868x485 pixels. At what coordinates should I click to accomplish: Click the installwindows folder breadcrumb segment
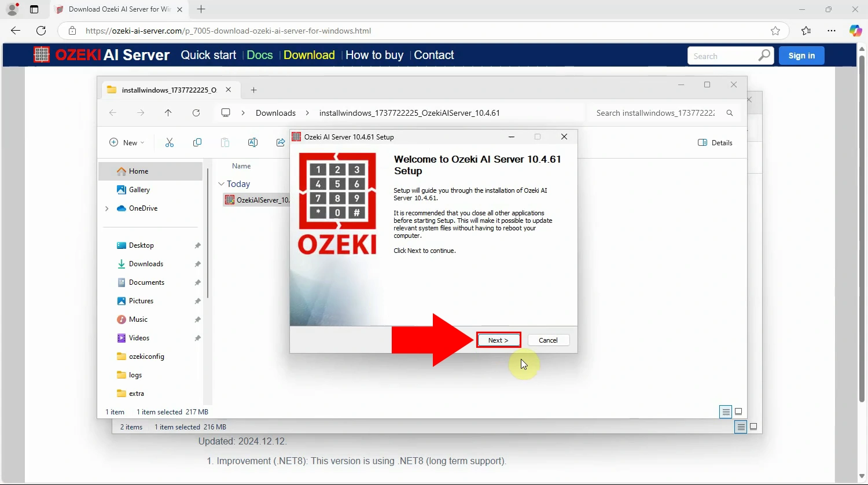[x=410, y=113]
